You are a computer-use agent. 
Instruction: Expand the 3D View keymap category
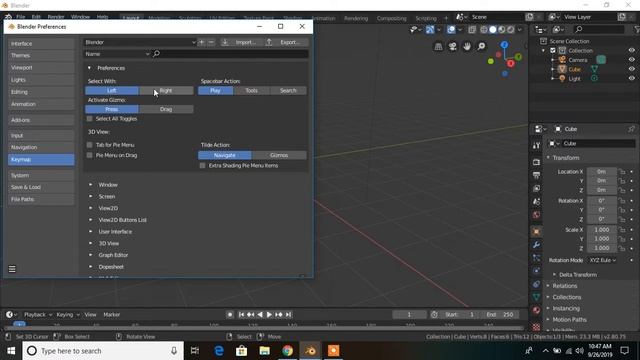(x=91, y=243)
